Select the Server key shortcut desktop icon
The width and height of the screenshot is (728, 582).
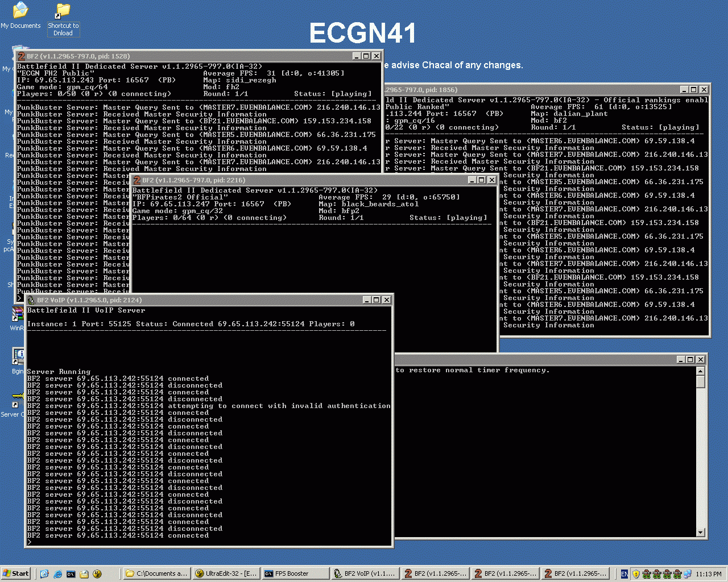tap(14, 404)
